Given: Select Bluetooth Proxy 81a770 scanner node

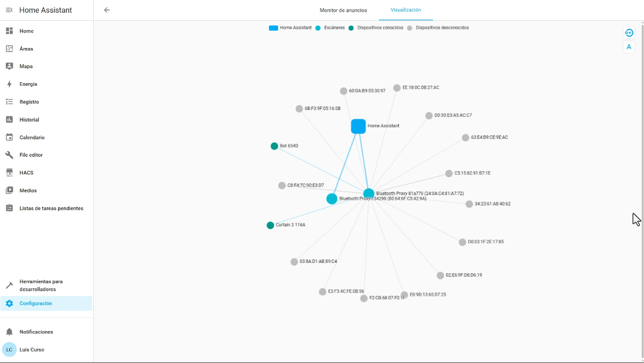Looking at the screenshot, I should click(x=369, y=193).
